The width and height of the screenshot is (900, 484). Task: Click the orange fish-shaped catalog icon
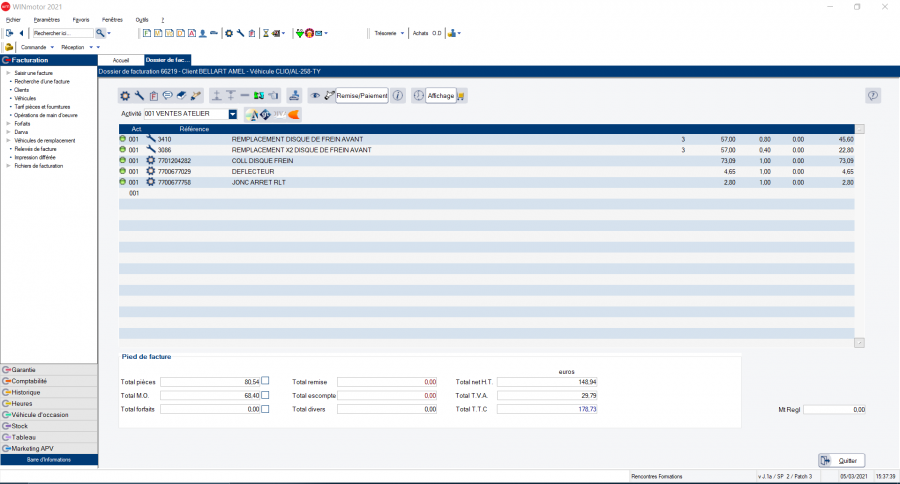pyautogui.click(x=294, y=115)
